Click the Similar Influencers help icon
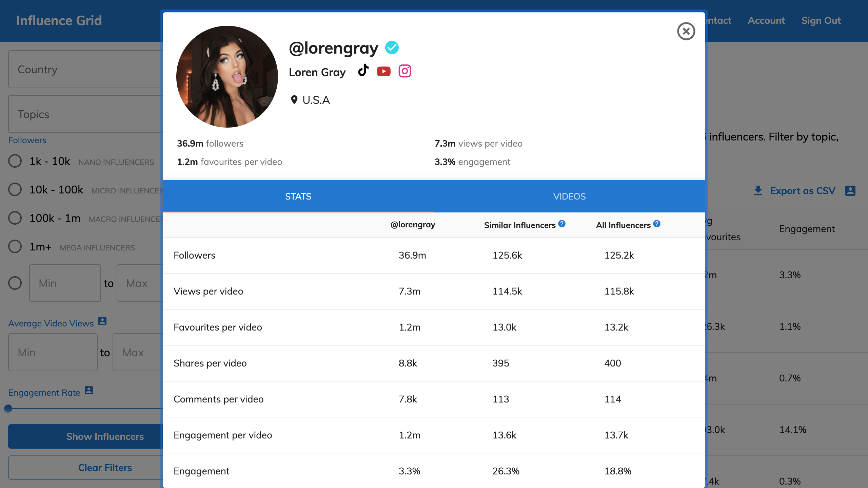Screen dimensions: 868x488 (562, 224)
